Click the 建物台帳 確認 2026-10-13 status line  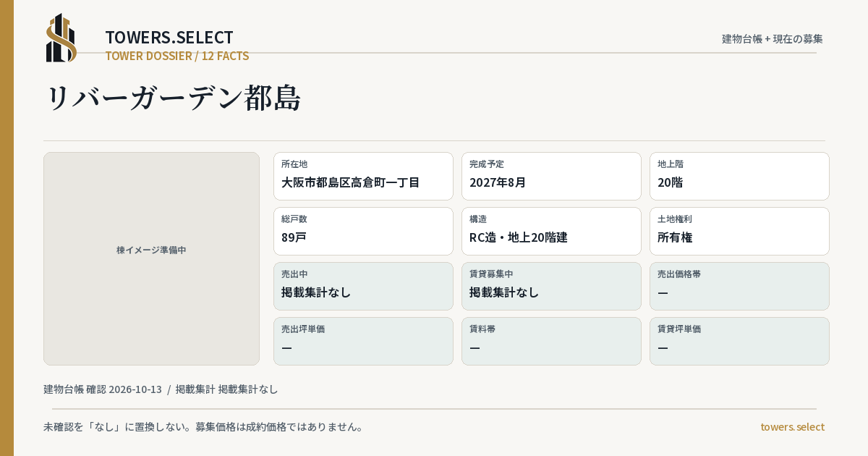click(161, 389)
